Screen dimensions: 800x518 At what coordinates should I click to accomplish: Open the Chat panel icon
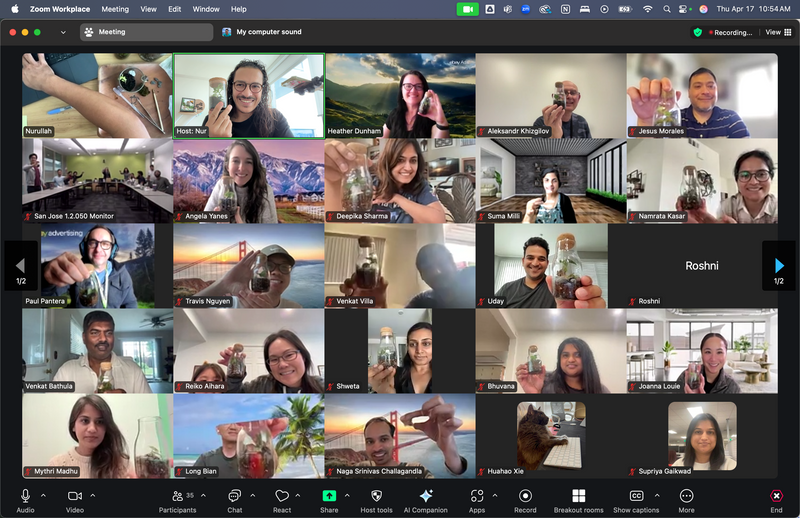(x=234, y=496)
